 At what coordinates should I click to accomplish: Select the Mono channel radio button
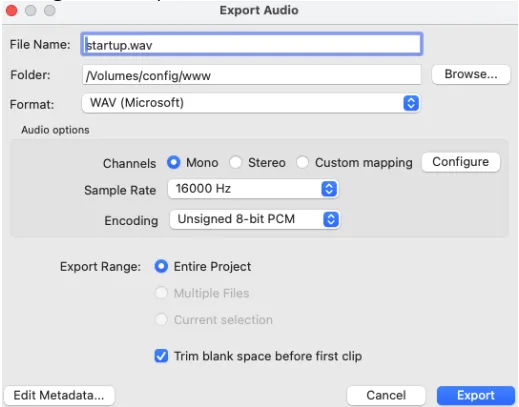tap(173, 163)
